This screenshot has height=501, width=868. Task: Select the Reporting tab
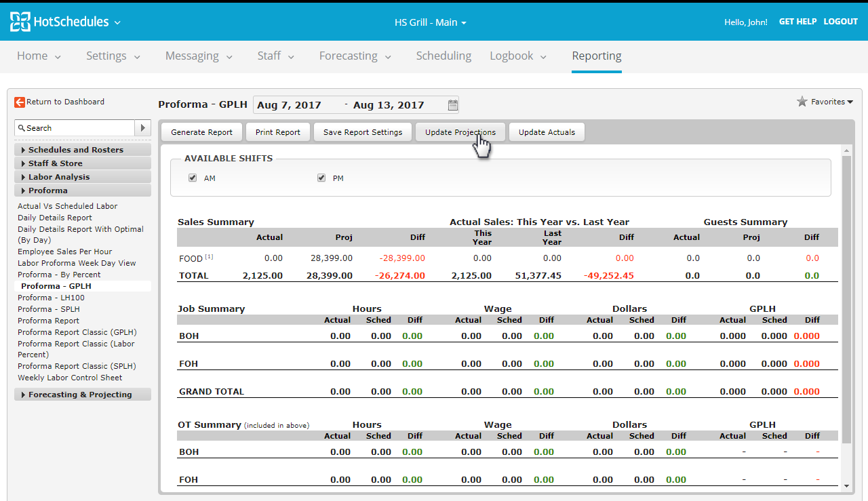point(597,56)
